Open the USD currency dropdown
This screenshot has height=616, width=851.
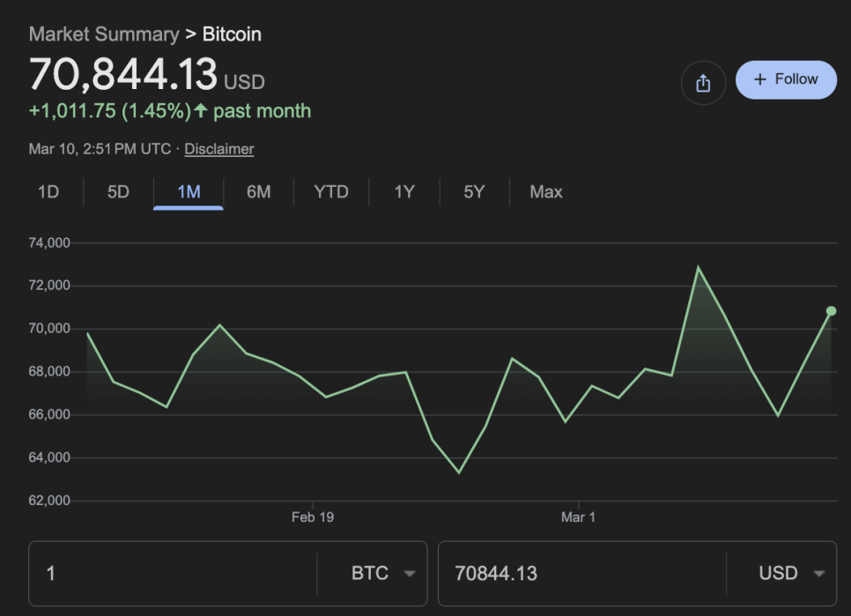click(791, 574)
